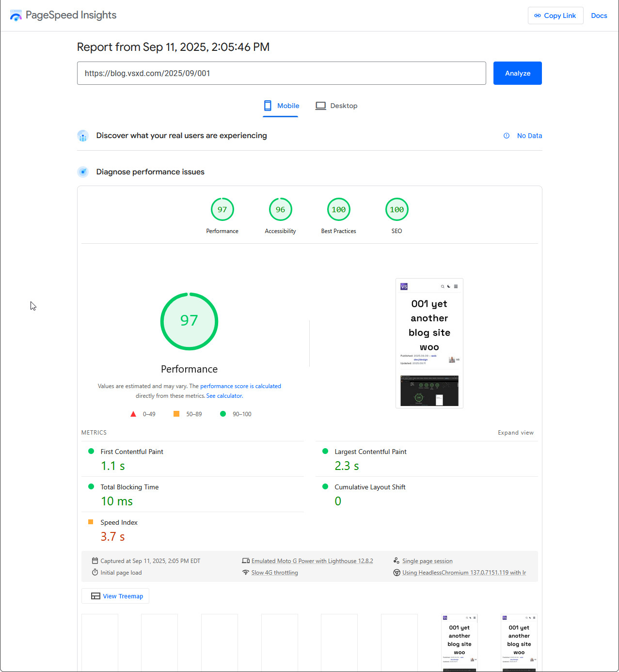Click the Diagnose performance issues icon
The height and width of the screenshot is (672, 619).
click(83, 172)
